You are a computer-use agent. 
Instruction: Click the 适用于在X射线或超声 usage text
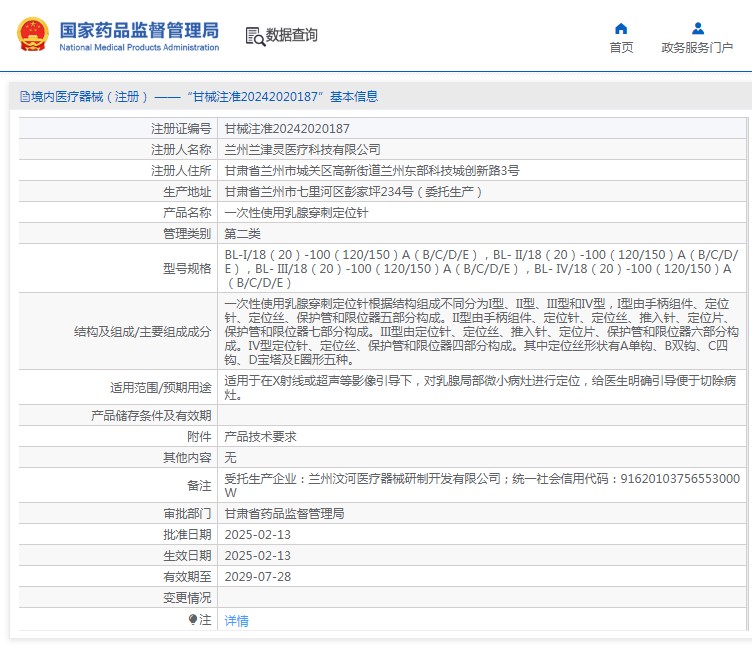480,388
